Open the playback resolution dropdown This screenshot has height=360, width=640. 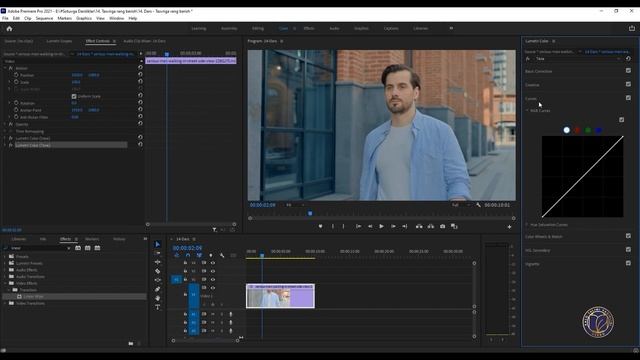[x=460, y=205]
